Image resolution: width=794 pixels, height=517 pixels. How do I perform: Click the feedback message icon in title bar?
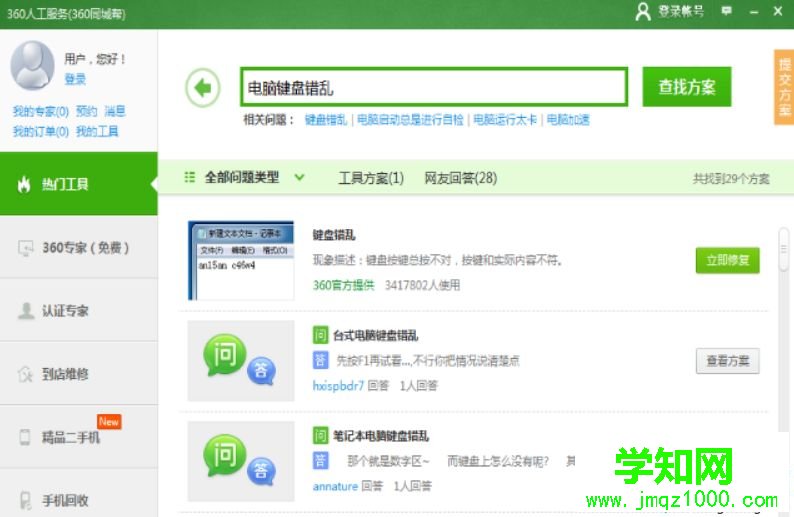click(x=727, y=11)
